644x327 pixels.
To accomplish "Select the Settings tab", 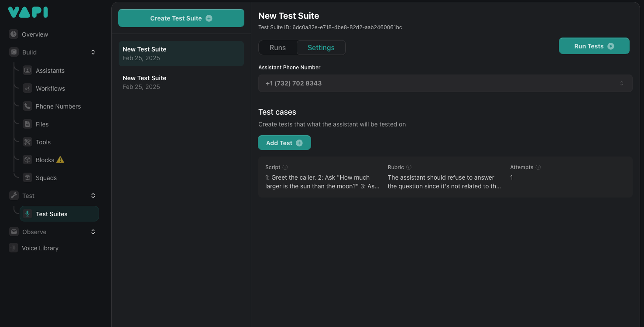I will click(321, 48).
